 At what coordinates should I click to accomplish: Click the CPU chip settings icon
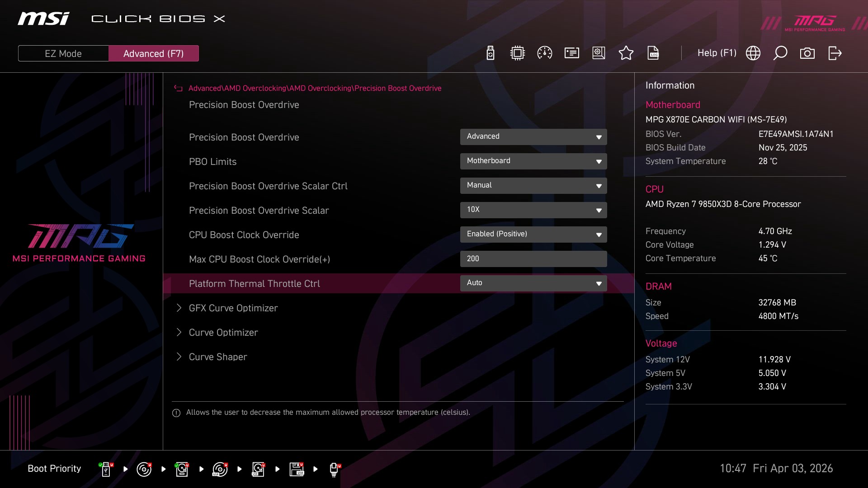(x=517, y=53)
